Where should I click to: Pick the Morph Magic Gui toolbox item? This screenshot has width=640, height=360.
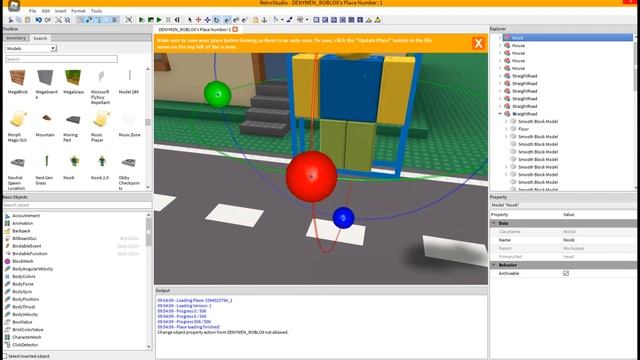pyautogui.click(x=18, y=120)
